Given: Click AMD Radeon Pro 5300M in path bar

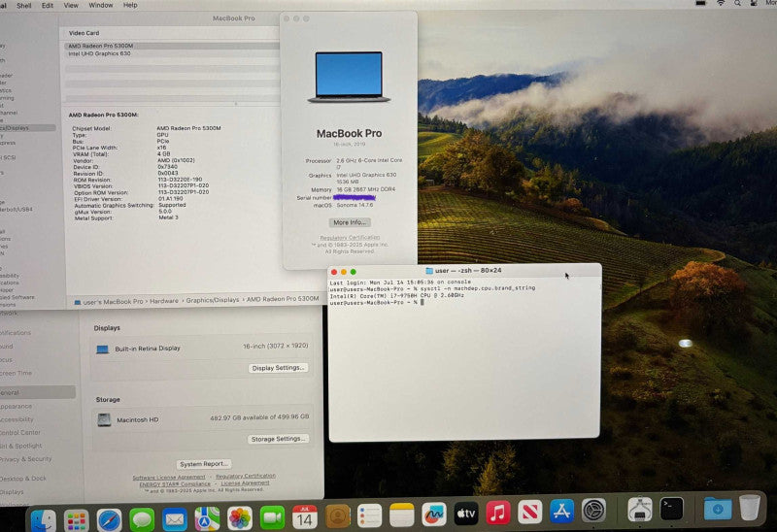Looking at the screenshot, I should coord(283,299).
